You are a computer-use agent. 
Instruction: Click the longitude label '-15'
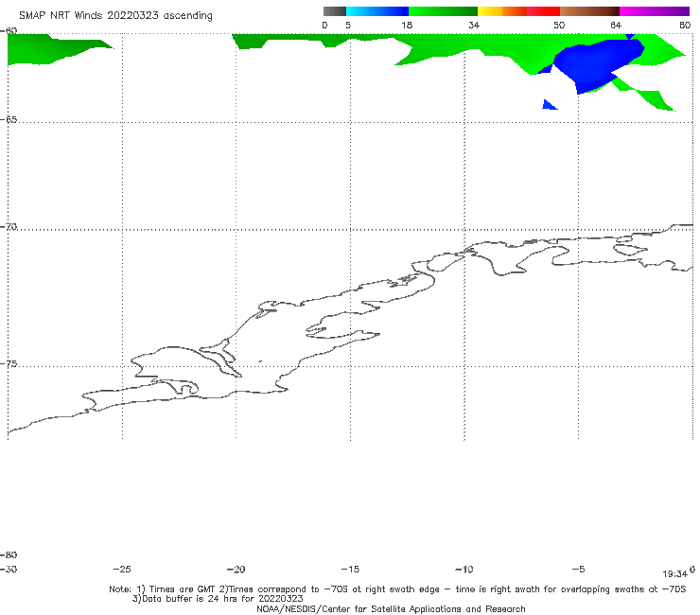(350, 570)
